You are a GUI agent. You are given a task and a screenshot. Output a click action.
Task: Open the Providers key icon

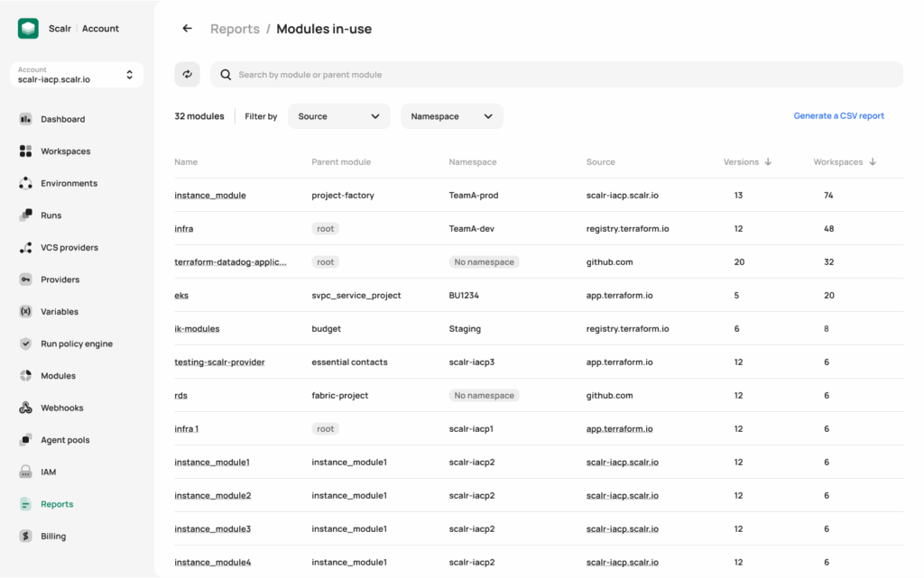click(x=25, y=280)
